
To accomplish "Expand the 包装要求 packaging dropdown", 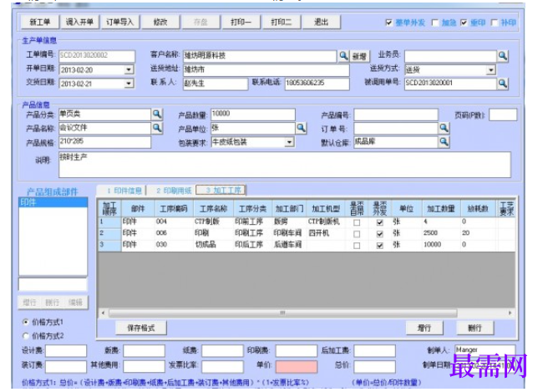I will [x=289, y=142].
